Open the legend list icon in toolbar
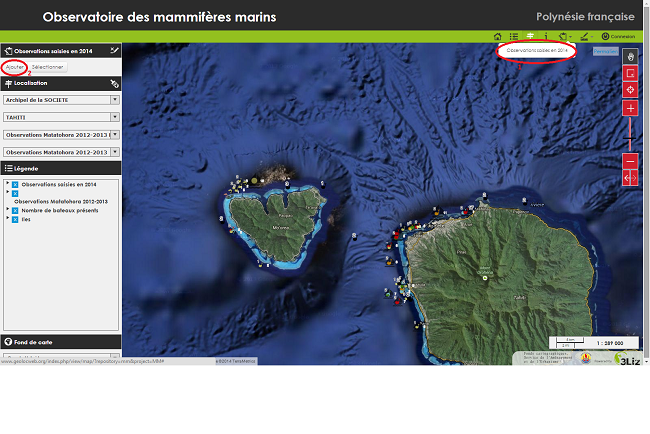The width and height of the screenshot is (650, 434). (x=513, y=36)
